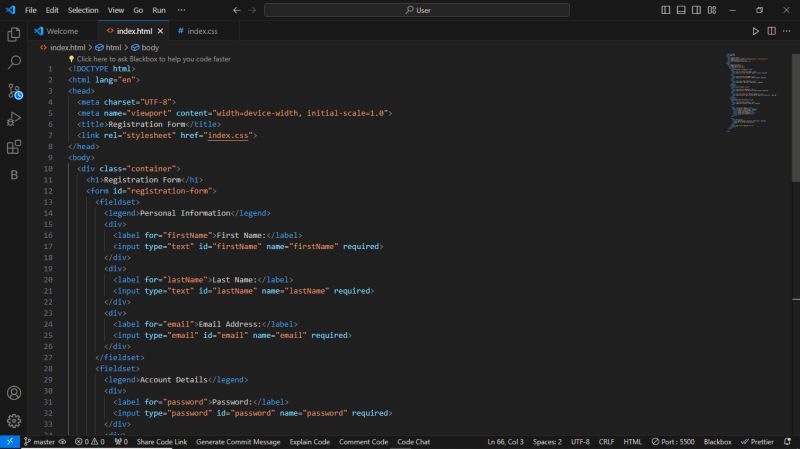Change indentation via Spaces: 2
The image size is (800, 449).
[547, 442]
